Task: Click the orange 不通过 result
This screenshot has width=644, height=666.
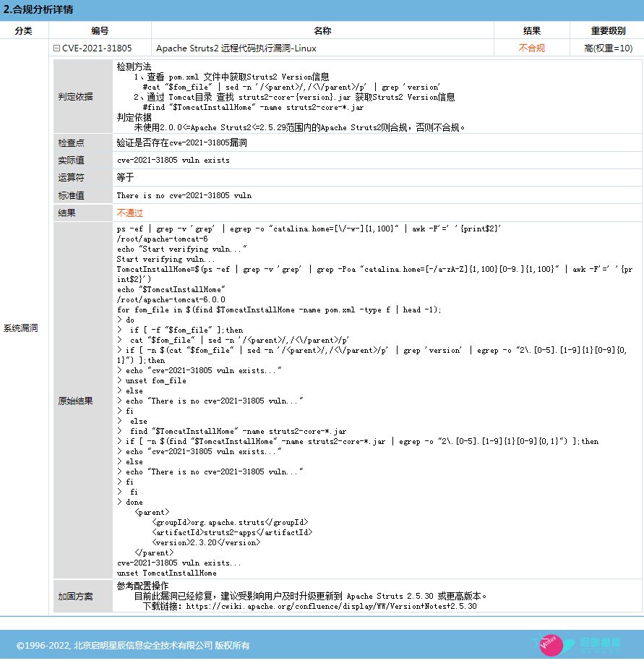Action: pyautogui.click(x=130, y=213)
